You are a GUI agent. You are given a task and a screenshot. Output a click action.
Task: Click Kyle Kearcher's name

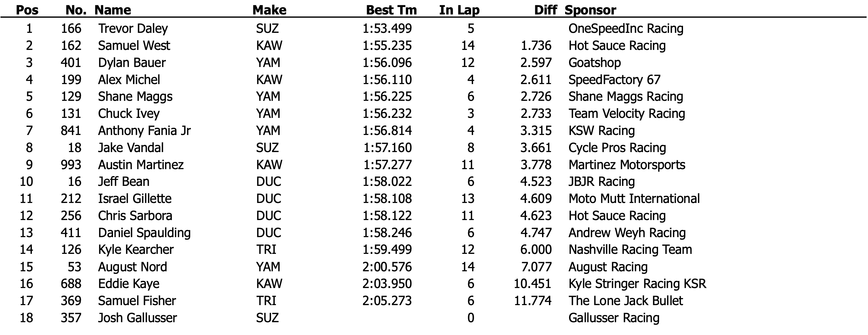coord(136,250)
